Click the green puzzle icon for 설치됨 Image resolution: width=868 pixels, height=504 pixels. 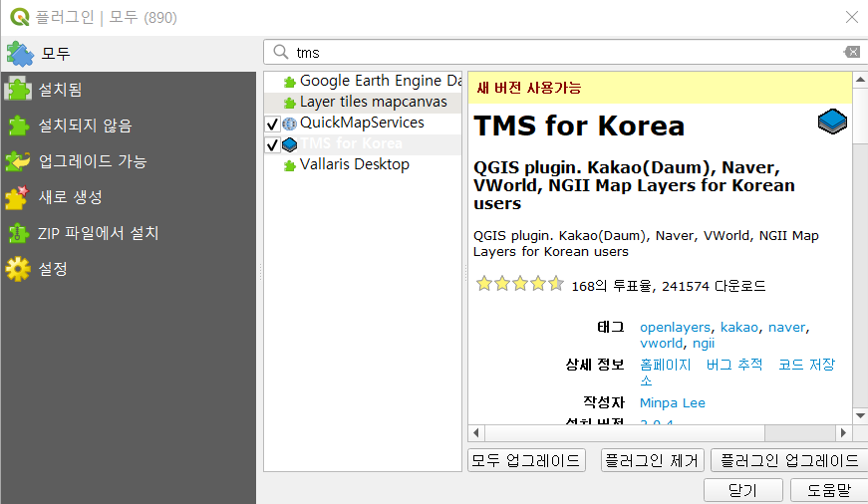tap(18, 89)
